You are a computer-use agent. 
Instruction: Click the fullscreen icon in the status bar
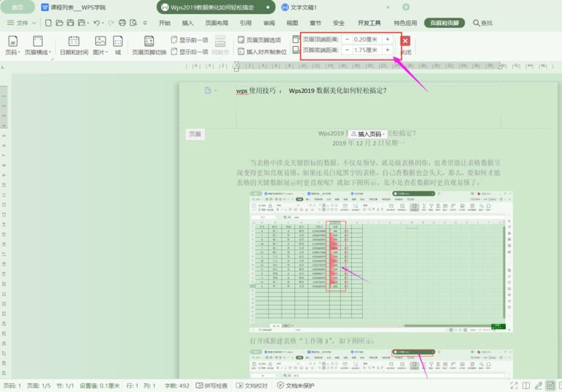514,385
